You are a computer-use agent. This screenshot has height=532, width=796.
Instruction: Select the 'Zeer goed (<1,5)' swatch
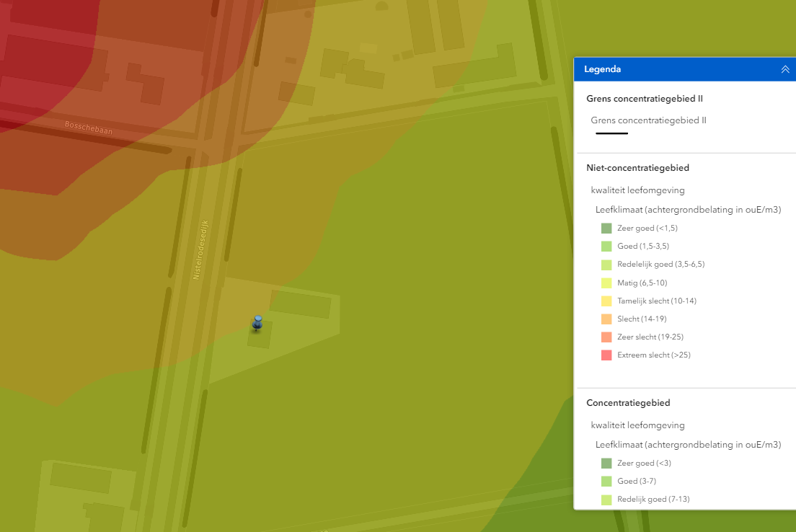click(x=606, y=229)
